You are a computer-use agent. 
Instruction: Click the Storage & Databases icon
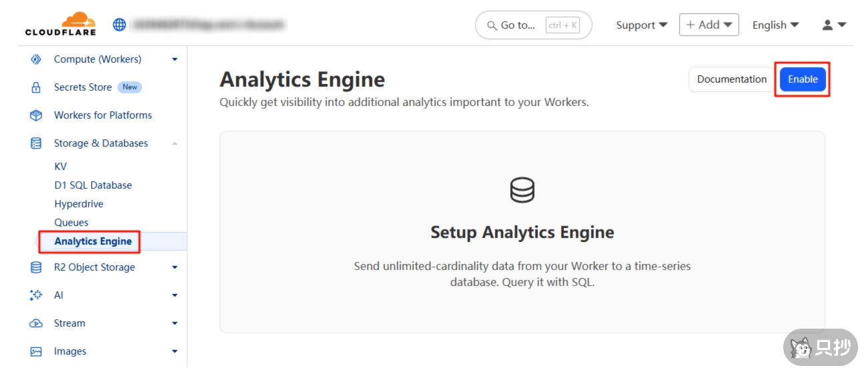coord(36,143)
